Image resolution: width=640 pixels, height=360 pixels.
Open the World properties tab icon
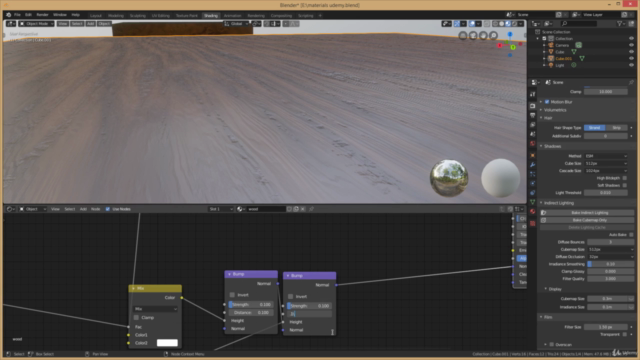click(532, 144)
